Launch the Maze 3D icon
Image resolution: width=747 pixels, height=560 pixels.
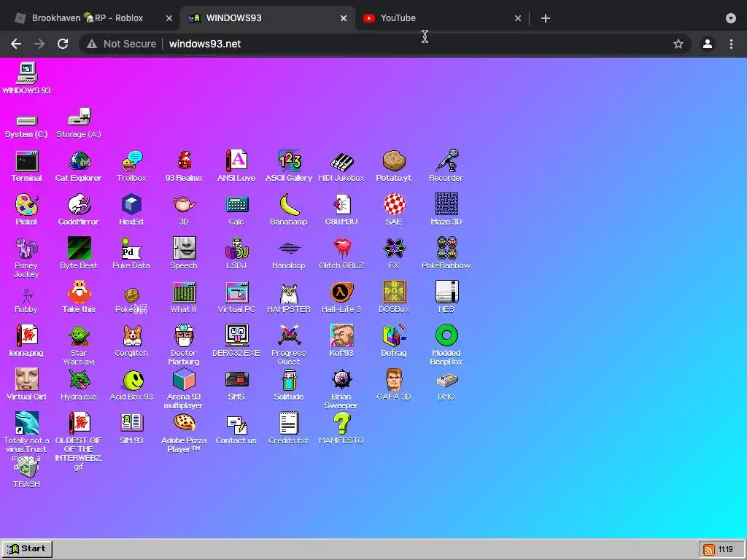446,210
